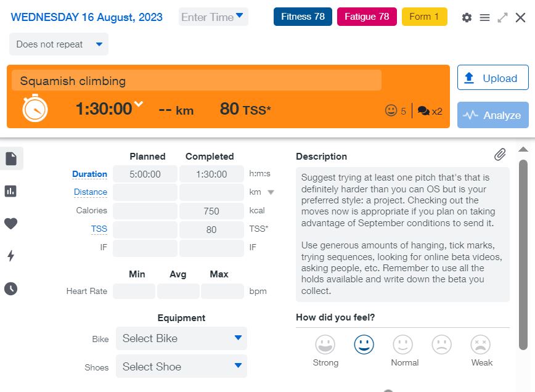The image size is (535, 392).
Task: Expand the Does not repeat dropdown
Action: (59, 44)
